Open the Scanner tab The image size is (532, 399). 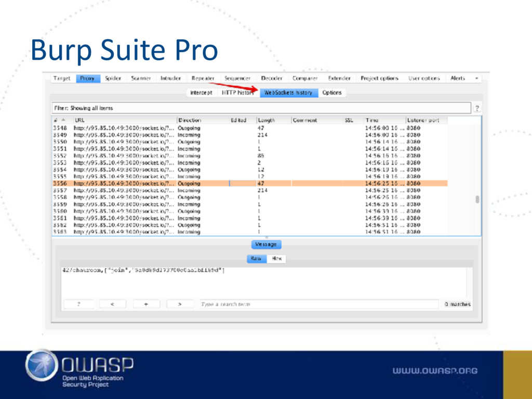tap(141, 78)
